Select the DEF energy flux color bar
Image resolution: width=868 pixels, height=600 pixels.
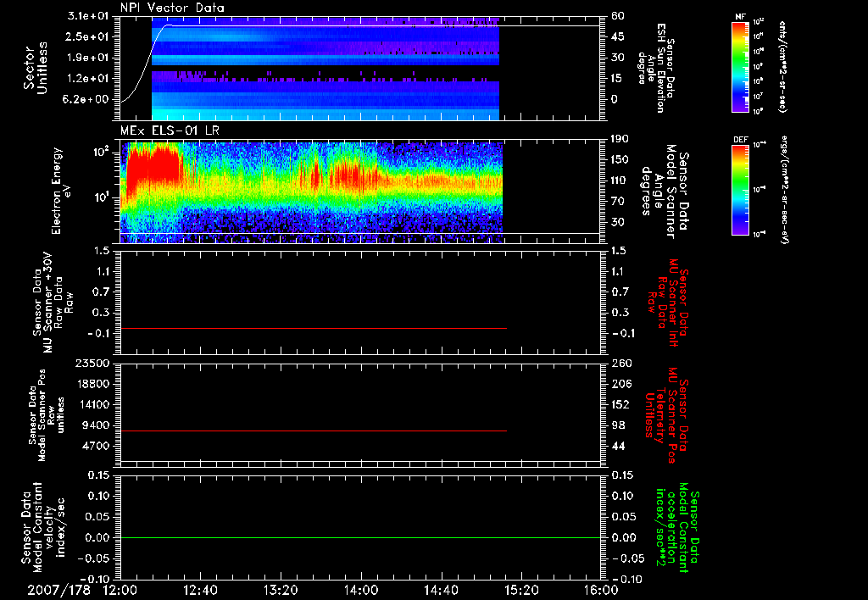click(x=741, y=189)
